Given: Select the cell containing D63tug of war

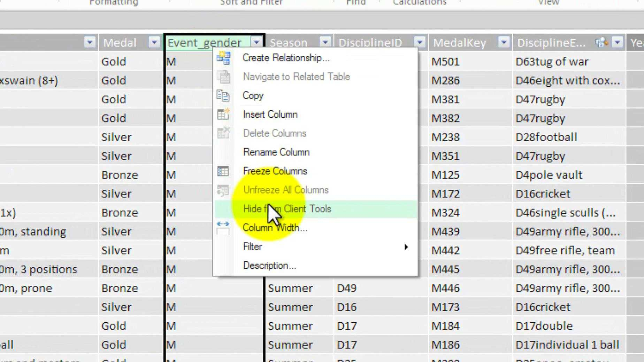Looking at the screenshot, I should tap(552, 62).
